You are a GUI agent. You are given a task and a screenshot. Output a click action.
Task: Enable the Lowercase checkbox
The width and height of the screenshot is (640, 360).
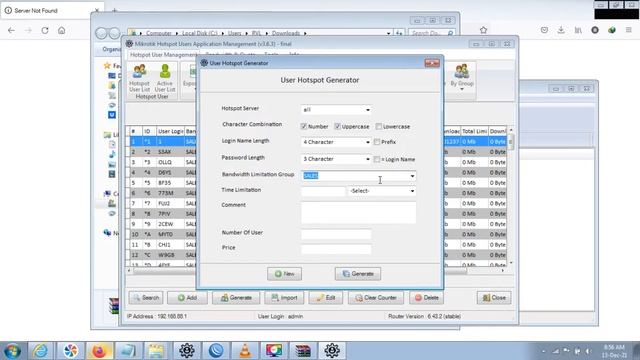pos(379,127)
